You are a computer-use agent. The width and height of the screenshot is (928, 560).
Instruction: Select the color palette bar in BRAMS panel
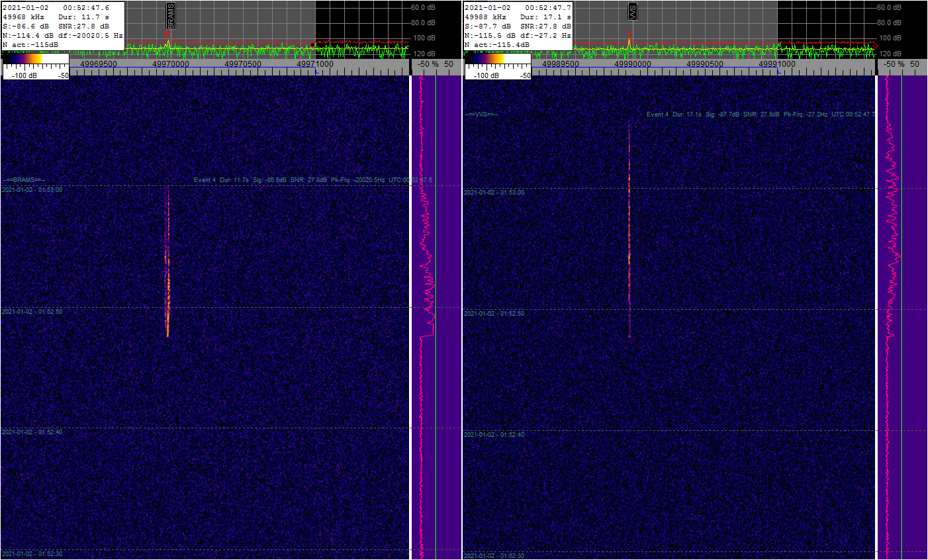(x=36, y=59)
